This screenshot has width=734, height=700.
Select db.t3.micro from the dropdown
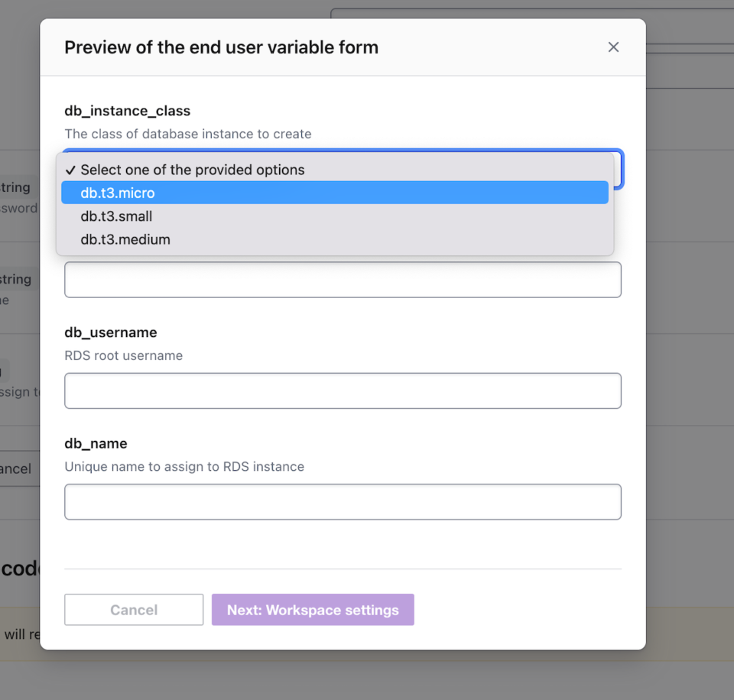pyautogui.click(x=336, y=193)
